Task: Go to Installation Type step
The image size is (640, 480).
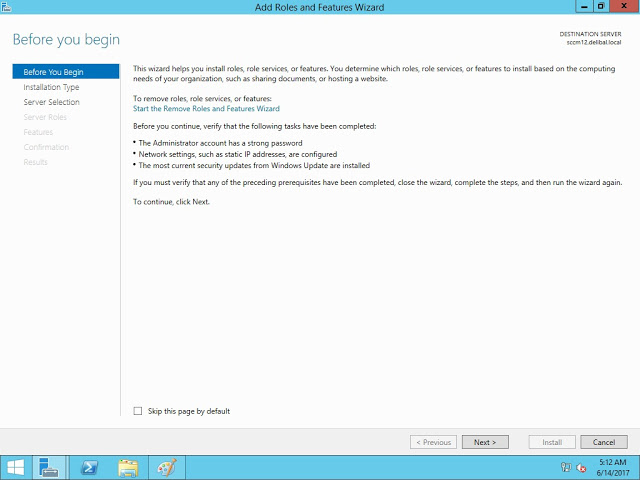Action: pyautogui.click(x=51, y=87)
